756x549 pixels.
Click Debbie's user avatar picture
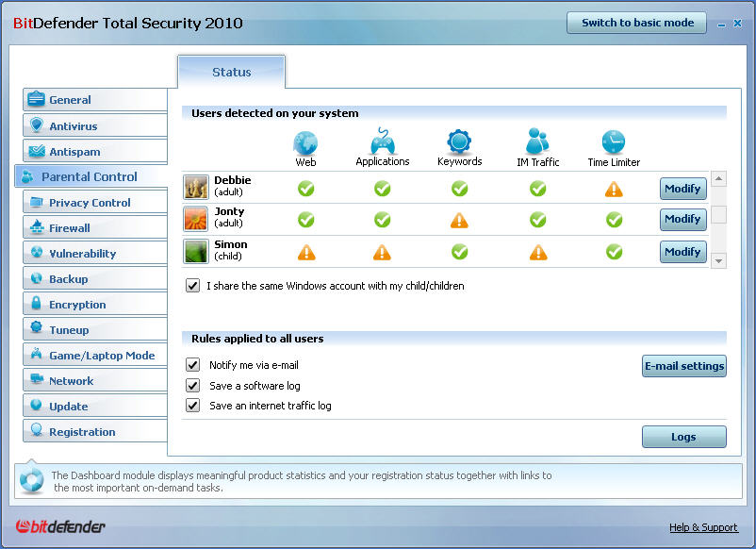[x=196, y=187]
